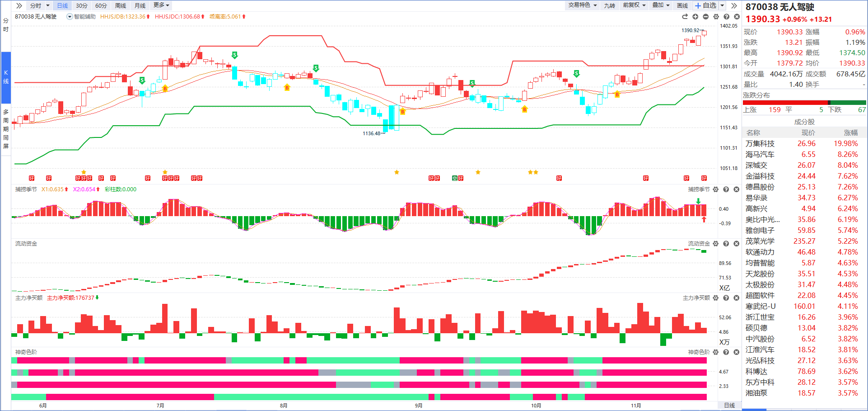Toggle the 智能辅助 smart assist option
868x411 pixels.
[x=82, y=17]
